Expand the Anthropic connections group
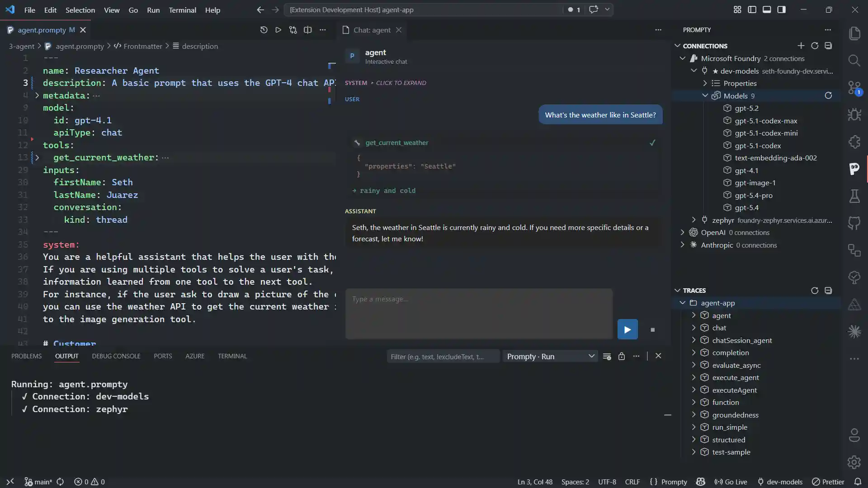 click(x=683, y=245)
